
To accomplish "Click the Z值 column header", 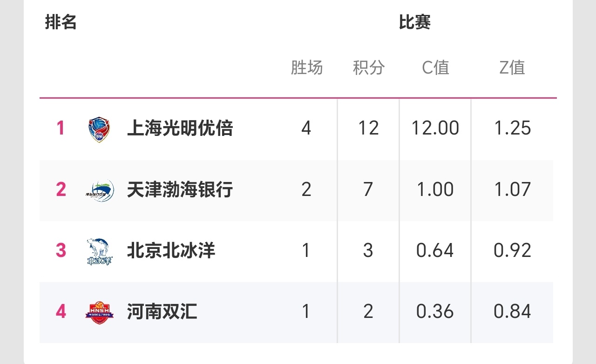I will 512,68.
